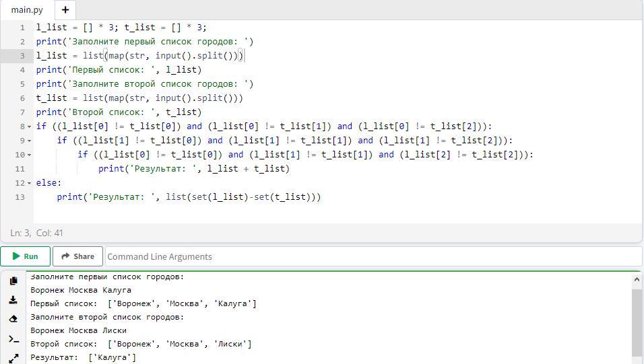The height and width of the screenshot is (364, 644).
Task: Run the Python program
Action: [26, 256]
